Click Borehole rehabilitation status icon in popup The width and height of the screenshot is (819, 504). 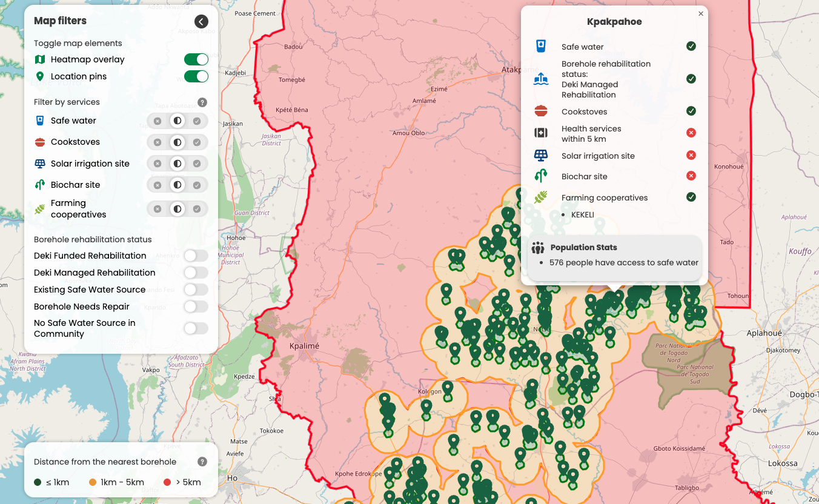[541, 79]
